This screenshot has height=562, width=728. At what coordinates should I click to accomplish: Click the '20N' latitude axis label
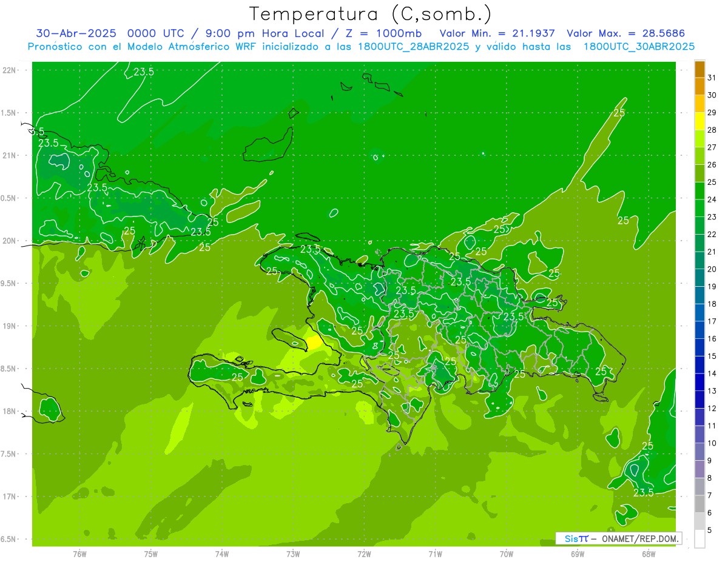coord(8,241)
